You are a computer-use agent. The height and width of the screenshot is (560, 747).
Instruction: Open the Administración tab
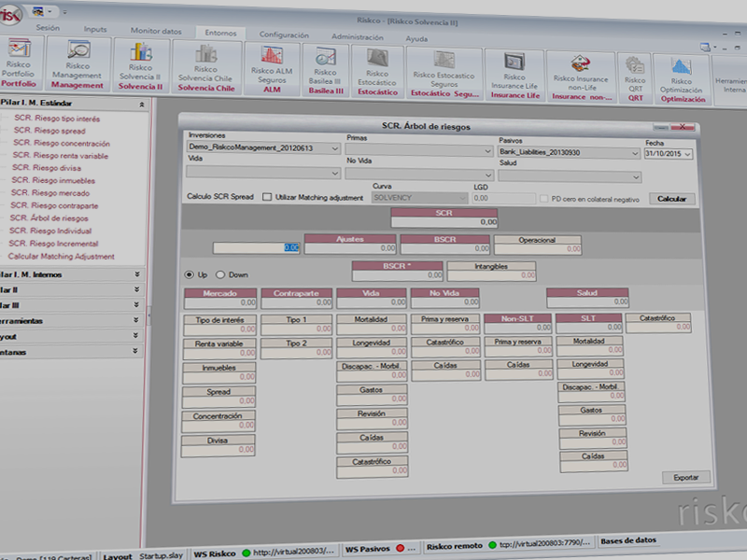[358, 36]
